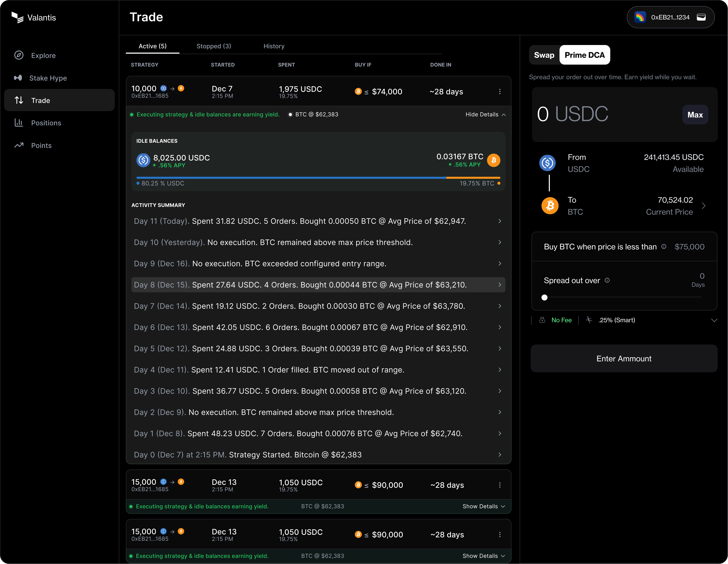This screenshot has height=564, width=728.
Task: Open the Stake Hype page
Action: (x=59, y=78)
